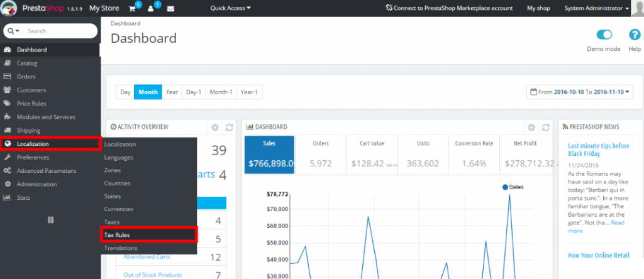Click the Year period button
This screenshot has height=279, width=644.
point(172,92)
